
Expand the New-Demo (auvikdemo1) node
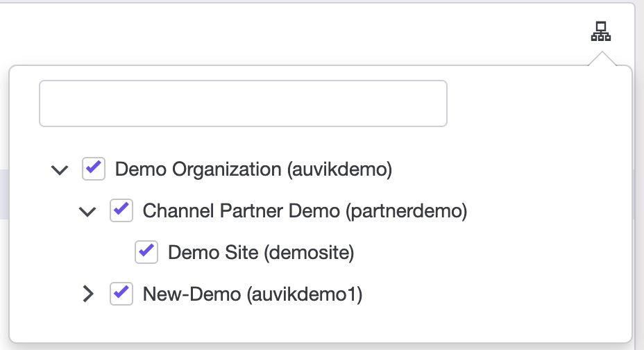coord(88,294)
